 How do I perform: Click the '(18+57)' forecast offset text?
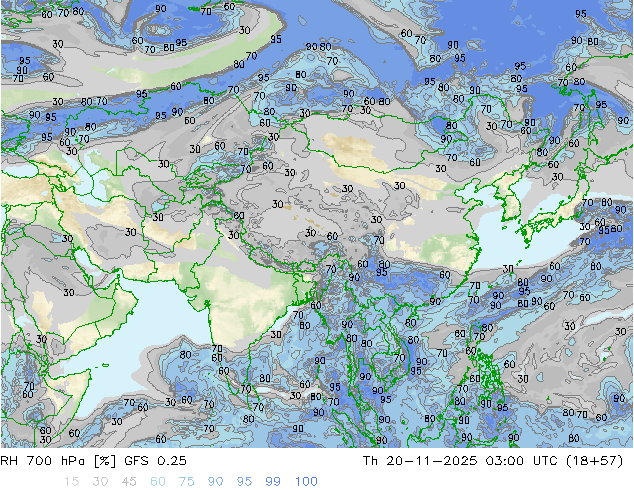(x=595, y=460)
